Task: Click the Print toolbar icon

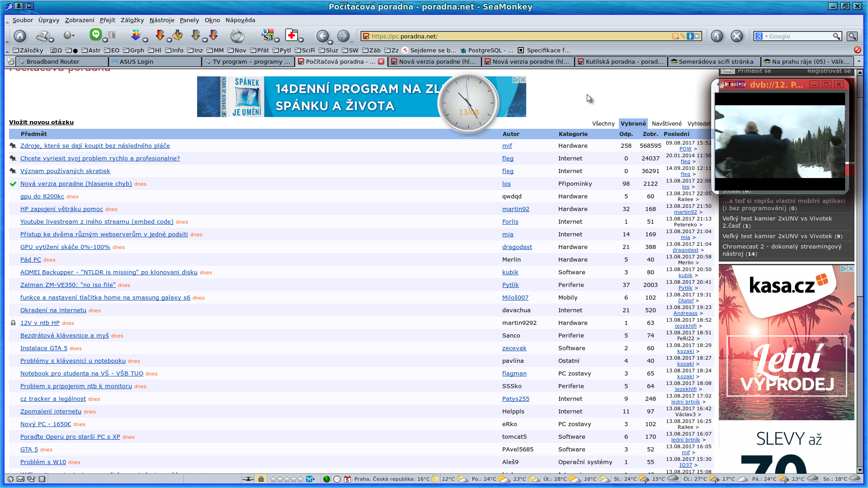Action: [x=43, y=36]
